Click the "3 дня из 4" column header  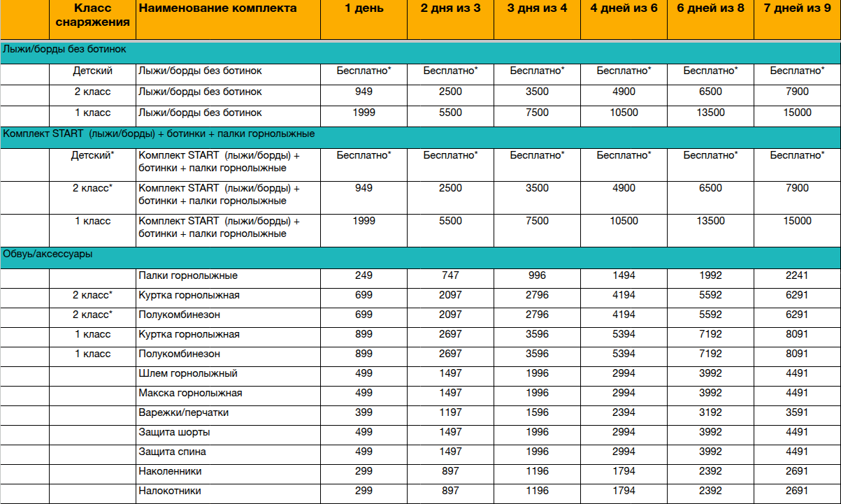(537, 9)
